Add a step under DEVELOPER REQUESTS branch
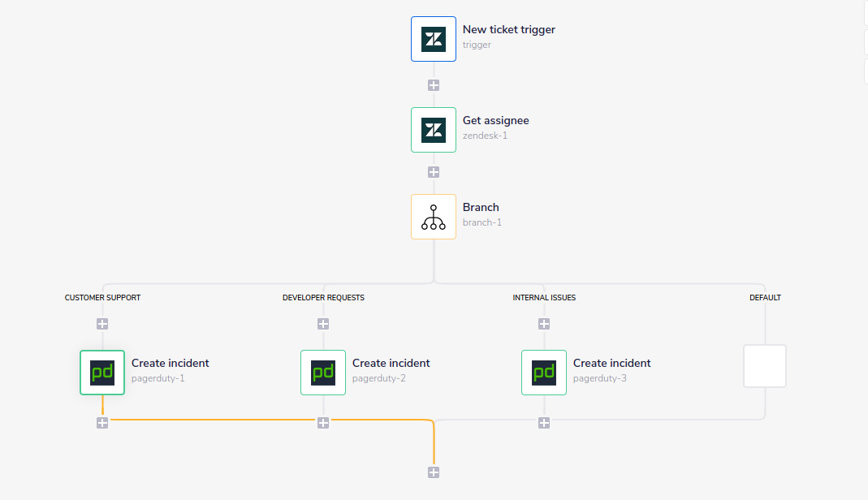 point(323,323)
